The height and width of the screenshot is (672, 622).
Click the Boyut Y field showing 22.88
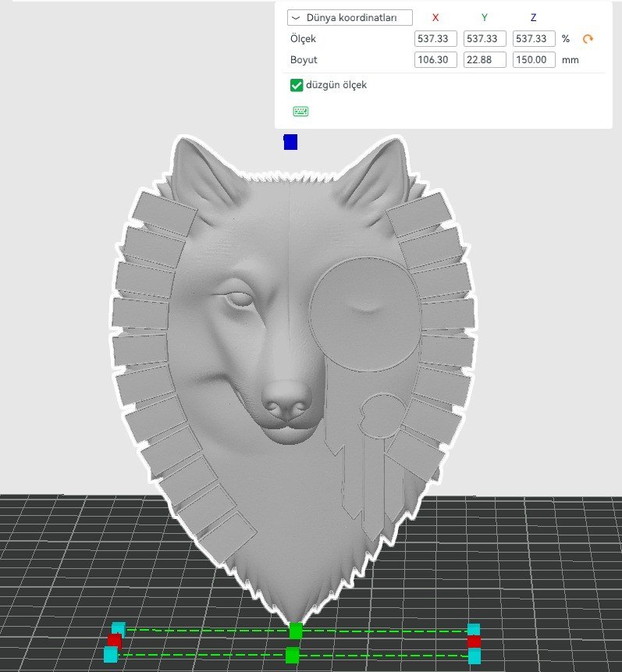point(485,60)
